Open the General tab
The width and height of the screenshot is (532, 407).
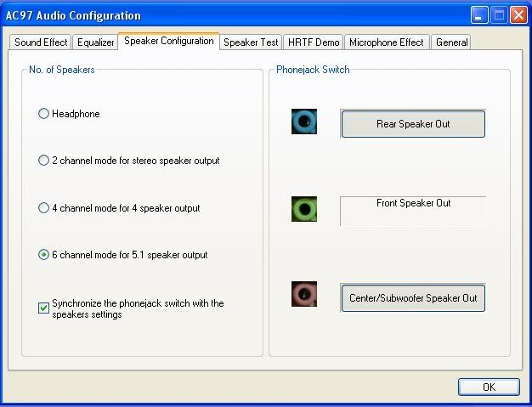coord(451,42)
